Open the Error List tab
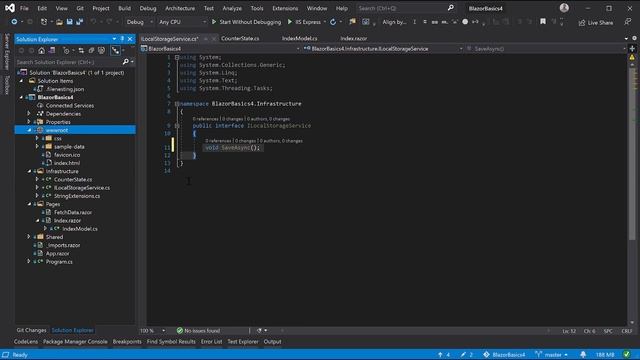The image size is (640, 360). [x=211, y=342]
